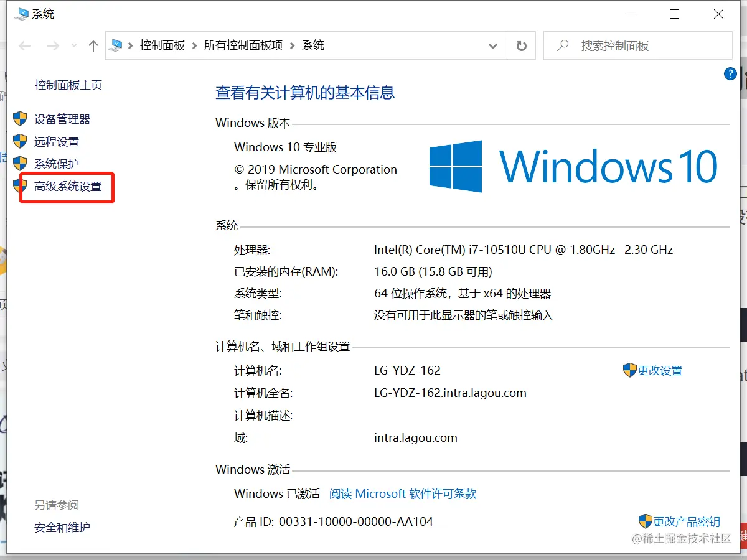Click the 搜索控制面板 search field
Viewport: 747px width, 560px height.
[x=637, y=46]
